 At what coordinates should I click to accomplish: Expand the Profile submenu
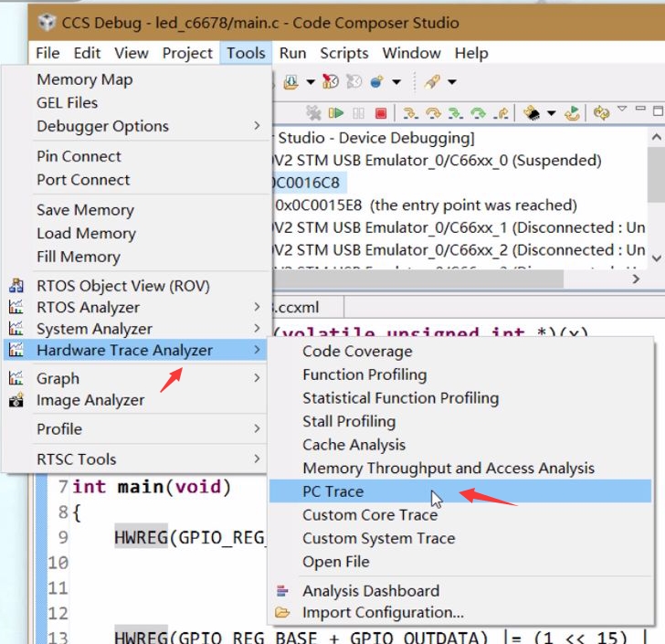pyautogui.click(x=257, y=428)
